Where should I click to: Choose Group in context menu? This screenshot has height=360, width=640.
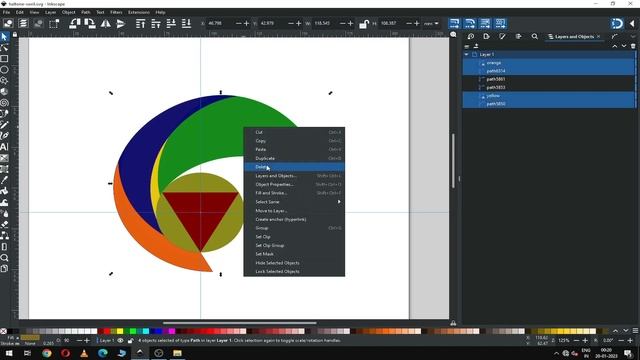(294, 228)
